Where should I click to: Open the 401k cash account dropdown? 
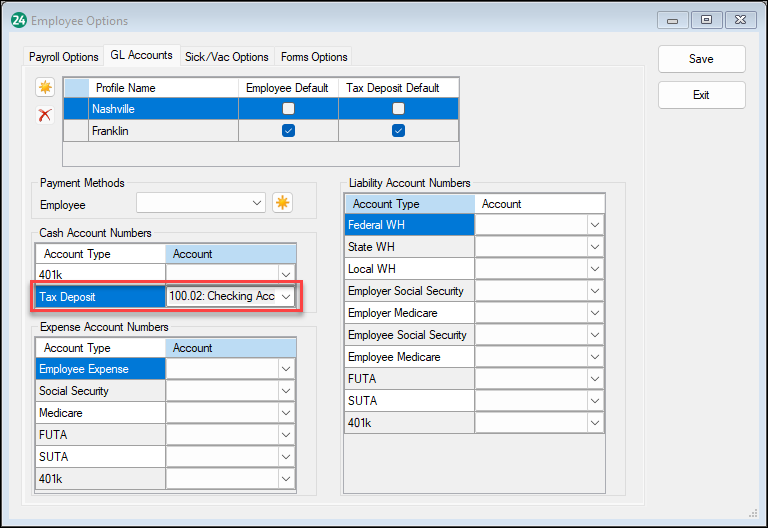click(286, 275)
